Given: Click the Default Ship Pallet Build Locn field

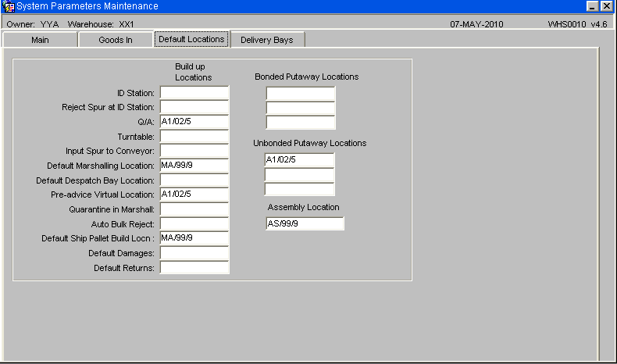Looking at the screenshot, I should point(194,238).
